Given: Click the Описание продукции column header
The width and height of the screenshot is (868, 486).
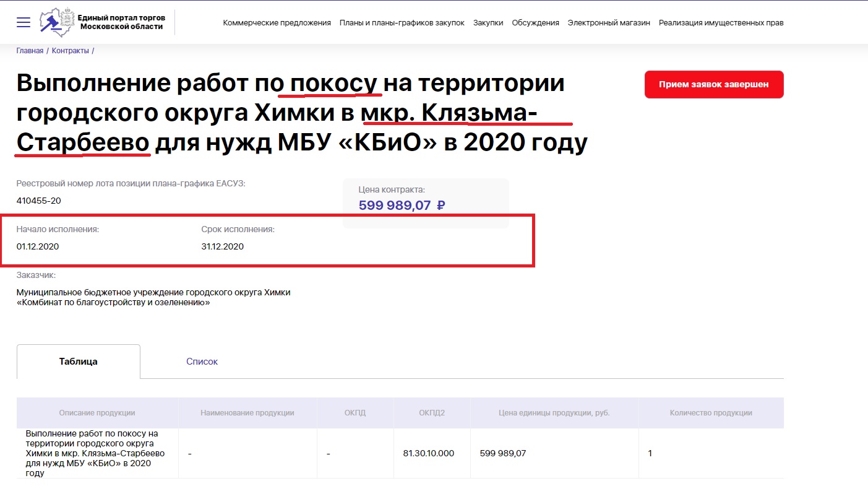Looking at the screenshot, I should click(97, 413).
